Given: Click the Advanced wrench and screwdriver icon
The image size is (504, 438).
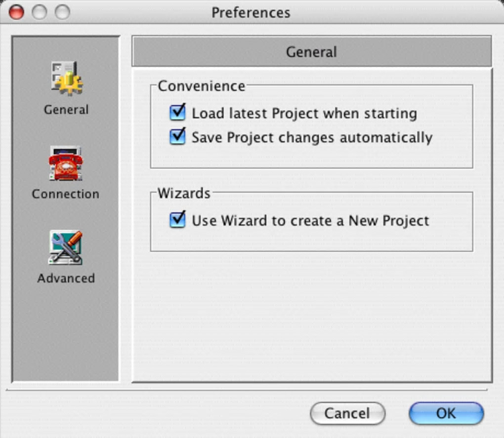Looking at the screenshot, I should pyautogui.click(x=66, y=247).
